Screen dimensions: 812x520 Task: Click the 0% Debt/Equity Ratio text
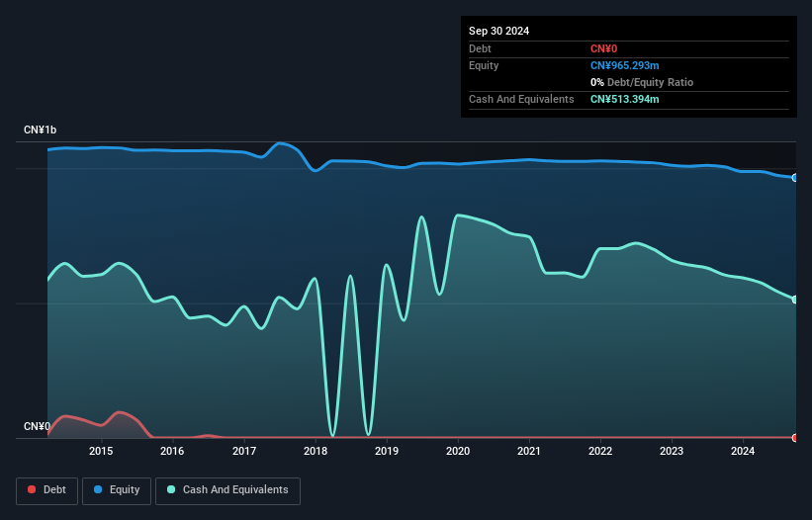tap(642, 82)
